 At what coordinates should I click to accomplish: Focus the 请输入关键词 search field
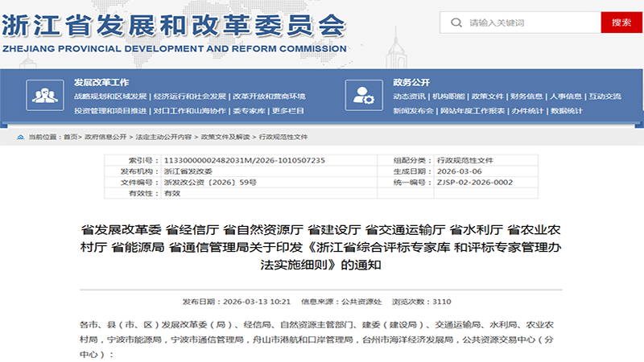[x=520, y=23]
